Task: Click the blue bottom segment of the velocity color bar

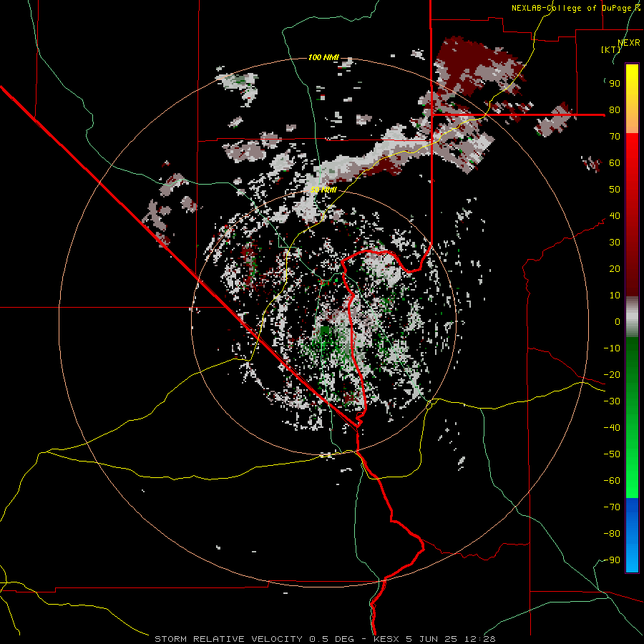Action: coord(632,535)
